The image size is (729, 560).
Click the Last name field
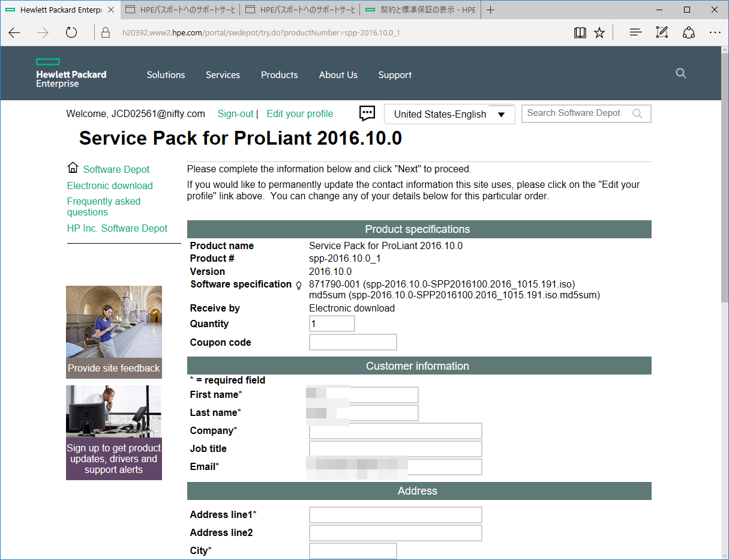click(364, 413)
